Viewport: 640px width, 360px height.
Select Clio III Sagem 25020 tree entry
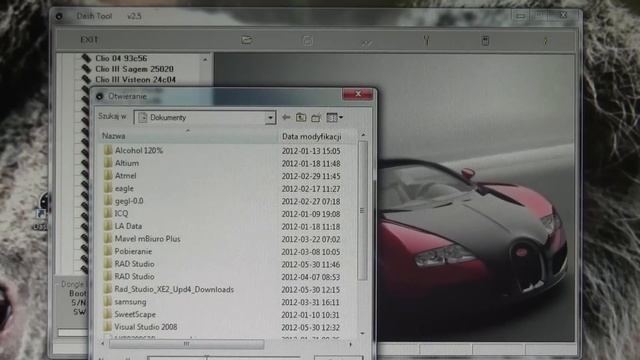134,69
